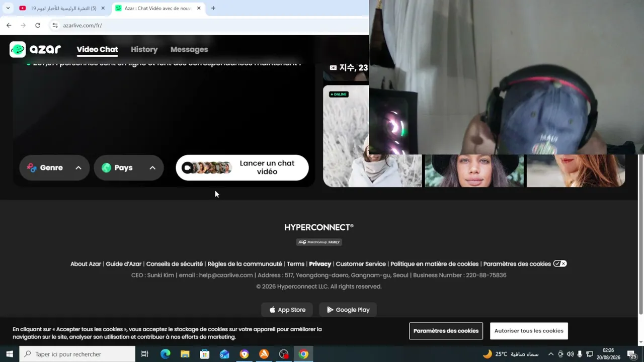Open the tab search dropdown arrow
The width and height of the screenshot is (644, 362).
click(8, 8)
